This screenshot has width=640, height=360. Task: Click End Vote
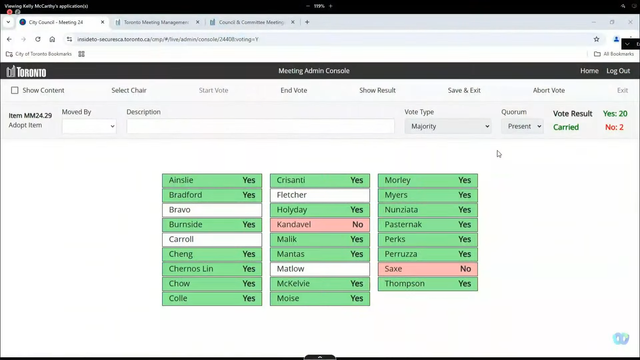(x=294, y=90)
